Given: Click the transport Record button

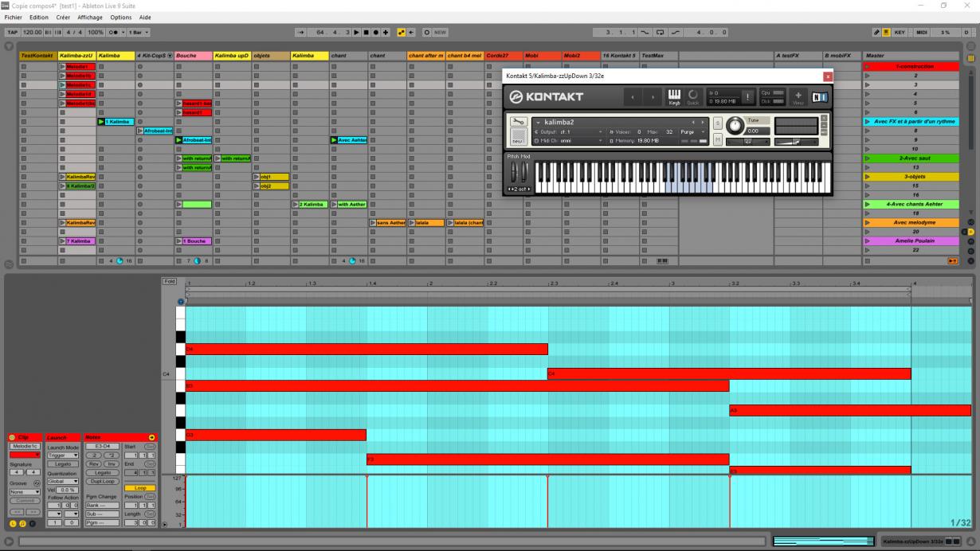Looking at the screenshot, I should [x=376, y=33].
